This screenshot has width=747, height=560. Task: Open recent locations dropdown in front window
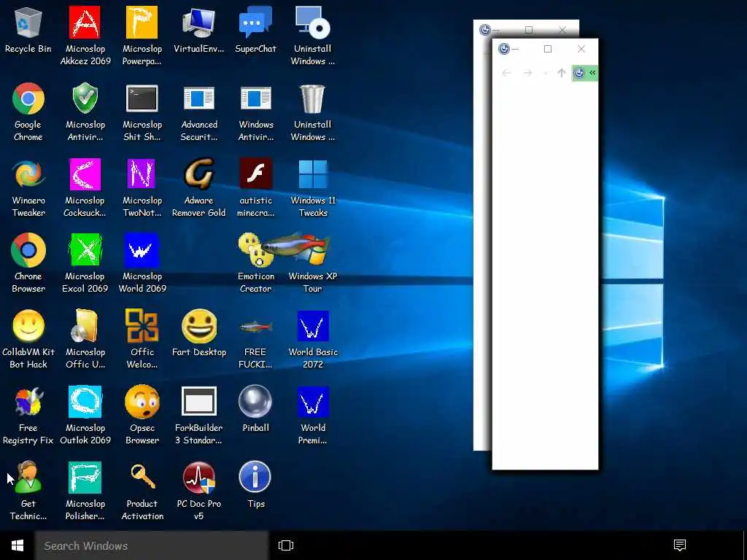(546, 74)
